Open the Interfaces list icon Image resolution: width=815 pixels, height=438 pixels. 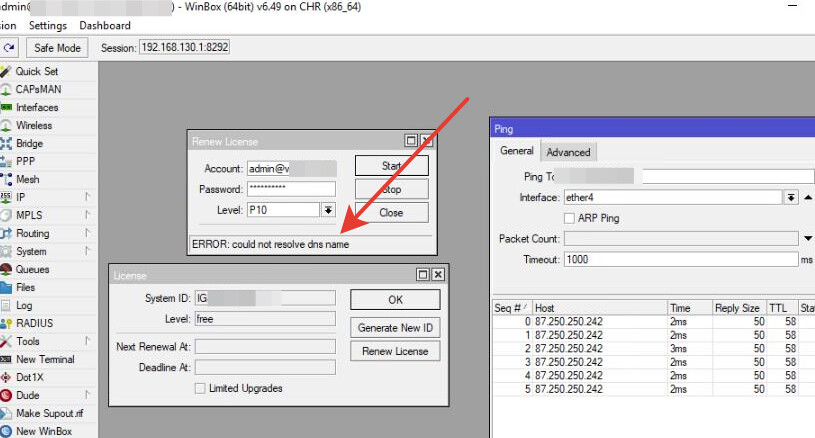pyautogui.click(x=6, y=108)
